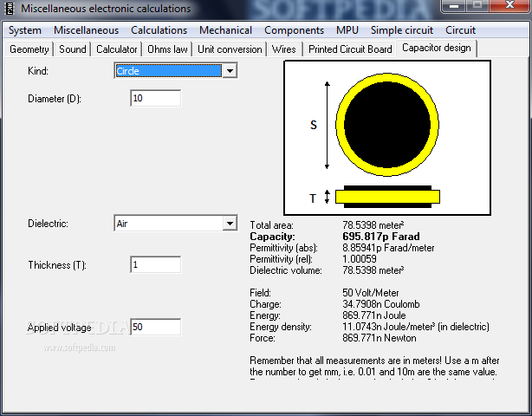This screenshot has width=532, height=416.
Task: Click the Charge value 34.7908n Coulomb
Action: pyautogui.click(x=381, y=304)
